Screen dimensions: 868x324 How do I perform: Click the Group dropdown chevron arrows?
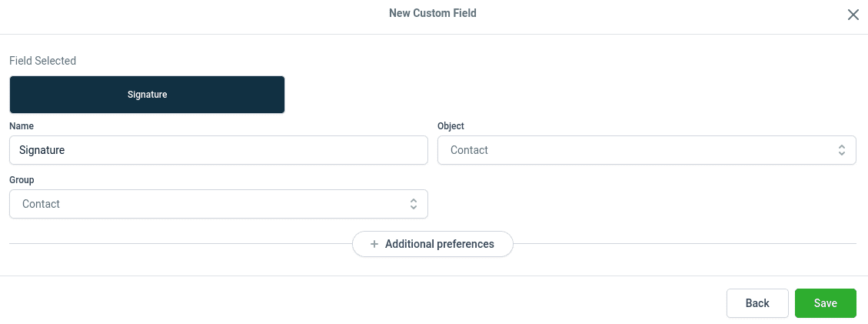point(414,204)
